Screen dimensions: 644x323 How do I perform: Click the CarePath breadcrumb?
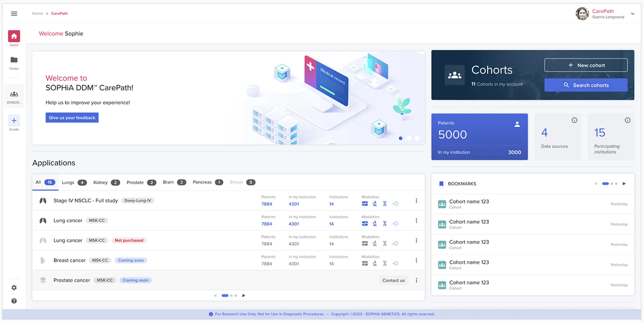[59, 13]
